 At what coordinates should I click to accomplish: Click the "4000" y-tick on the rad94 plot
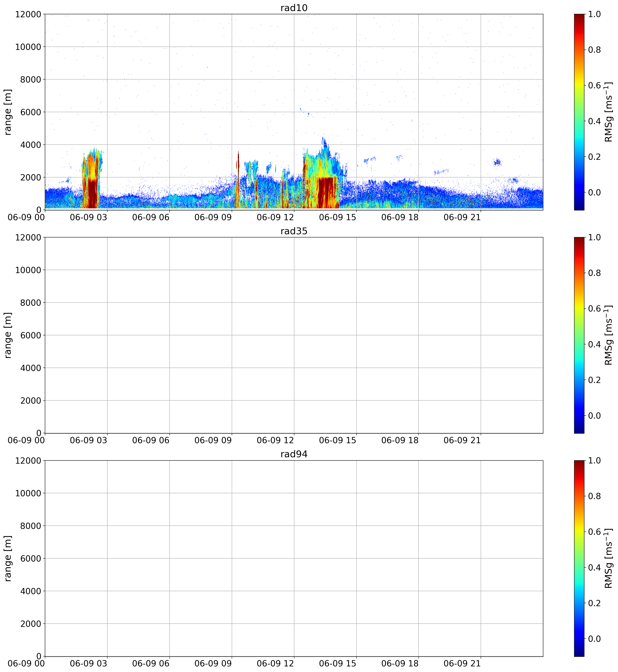click(x=31, y=591)
